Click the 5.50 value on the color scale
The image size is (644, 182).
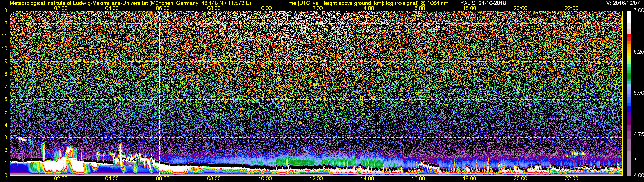click(x=638, y=93)
